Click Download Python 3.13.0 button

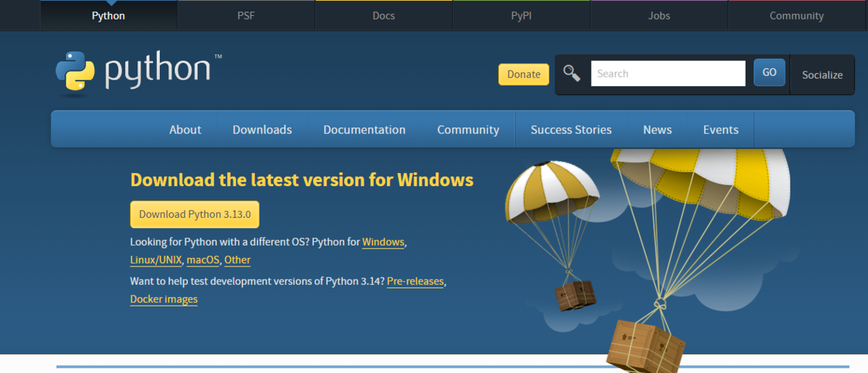195,214
